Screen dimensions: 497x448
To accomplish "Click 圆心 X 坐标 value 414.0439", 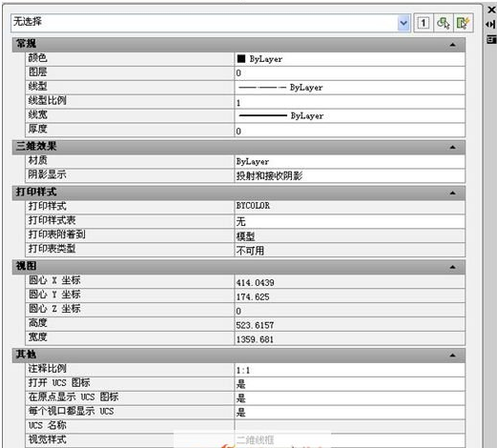I will 350,282.
